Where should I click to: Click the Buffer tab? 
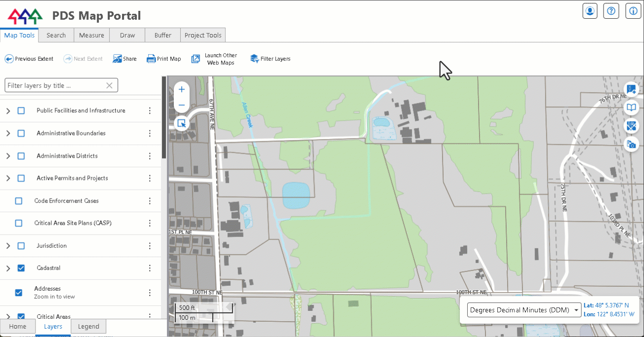(x=163, y=35)
